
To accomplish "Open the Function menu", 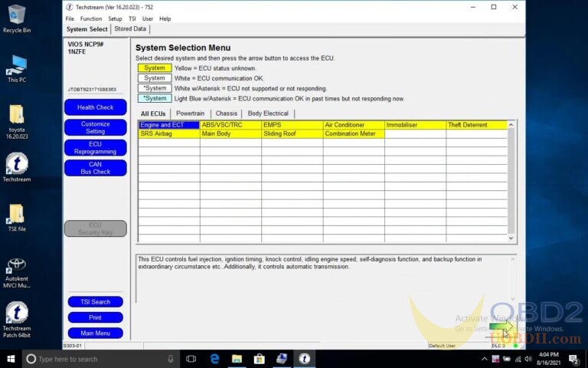I will (x=91, y=18).
